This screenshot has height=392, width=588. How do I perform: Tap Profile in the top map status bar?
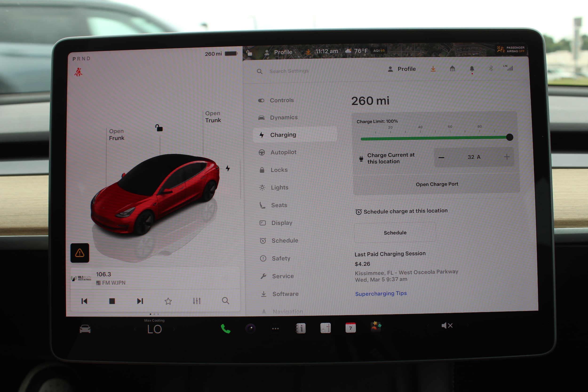click(278, 52)
